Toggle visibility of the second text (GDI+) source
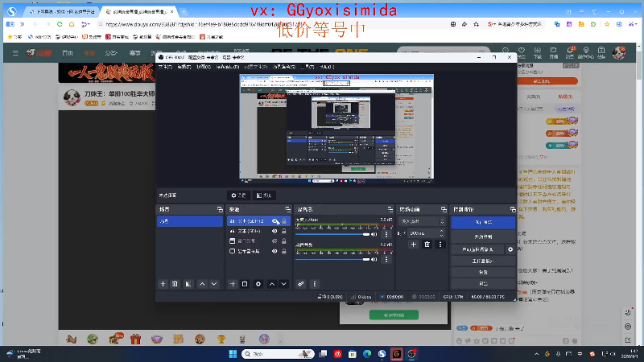Viewport: 644px width, 362px height. 275,231
